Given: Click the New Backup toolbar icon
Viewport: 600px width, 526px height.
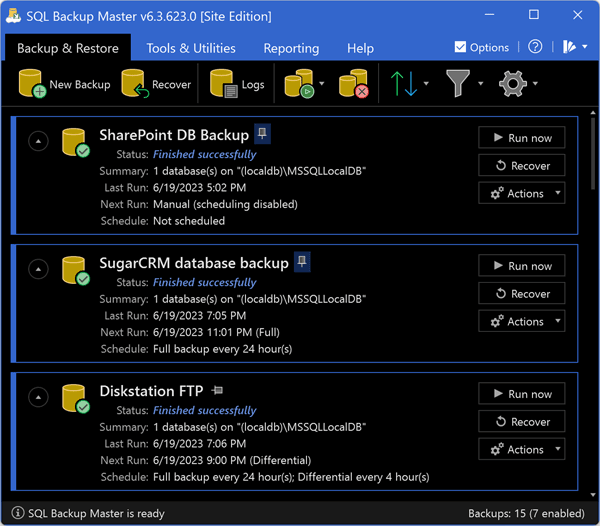Looking at the screenshot, I should (x=32, y=84).
